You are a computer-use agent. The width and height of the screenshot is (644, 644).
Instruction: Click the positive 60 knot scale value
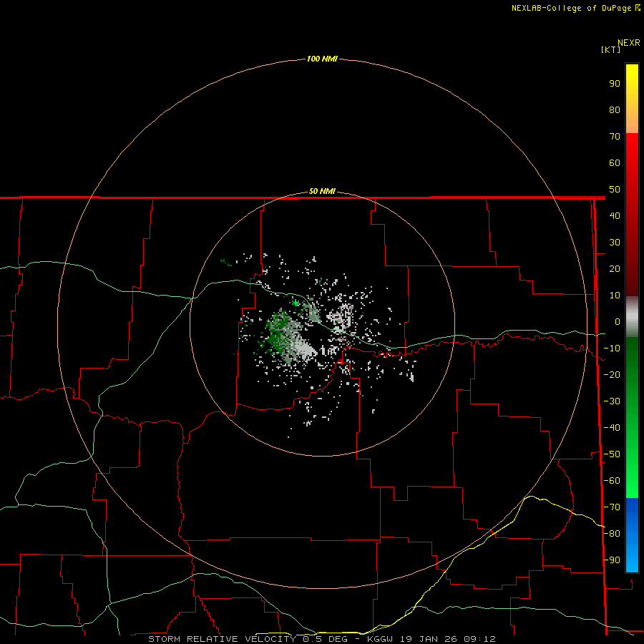(x=615, y=162)
